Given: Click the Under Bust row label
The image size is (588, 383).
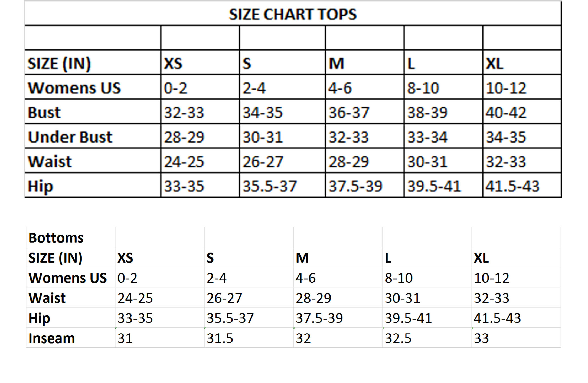Looking at the screenshot, I should (x=70, y=137).
